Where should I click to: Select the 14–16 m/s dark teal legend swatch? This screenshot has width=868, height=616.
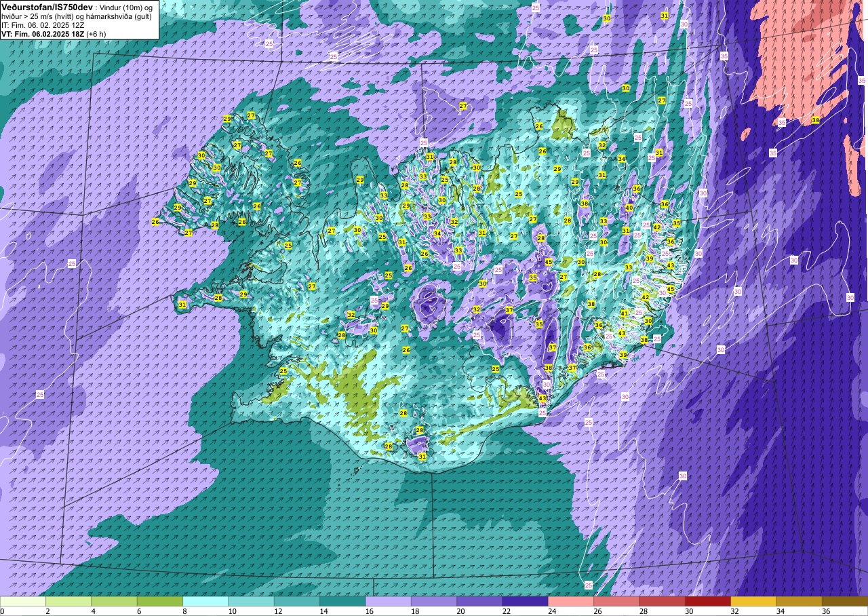(x=342, y=601)
